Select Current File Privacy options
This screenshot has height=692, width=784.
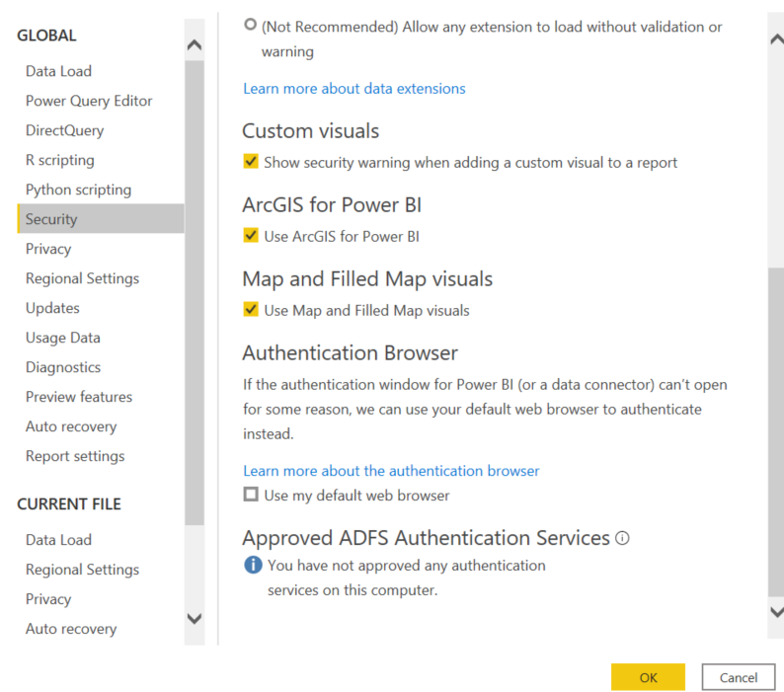(x=48, y=599)
